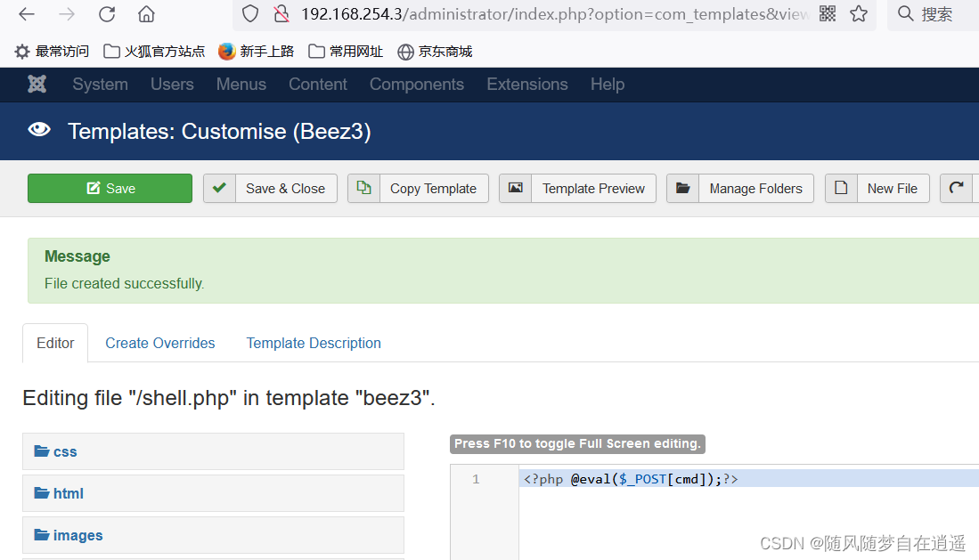Image resolution: width=979 pixels, height=560 pixels.
Task: Switch to Template Description tab
Action: click(x=314, y=343)
